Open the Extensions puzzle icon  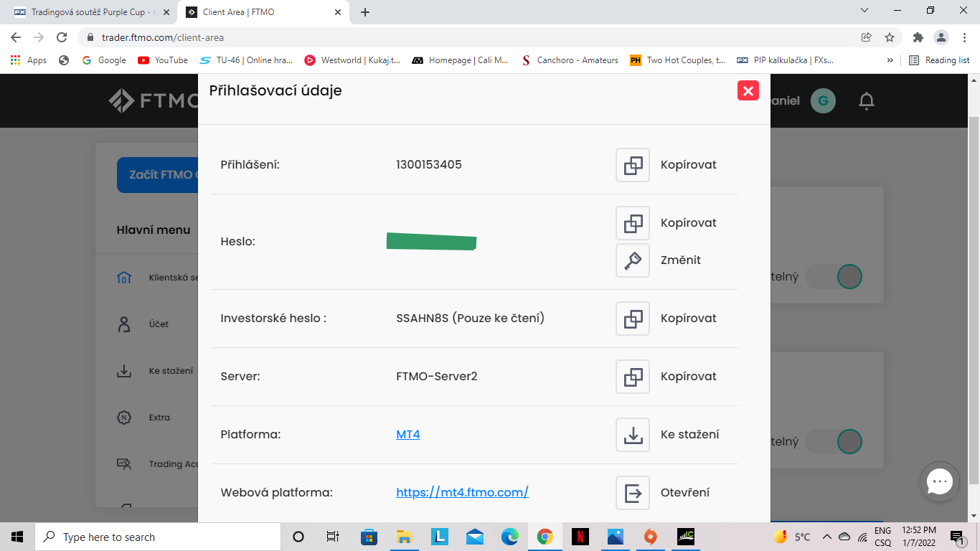coord(918,37)
